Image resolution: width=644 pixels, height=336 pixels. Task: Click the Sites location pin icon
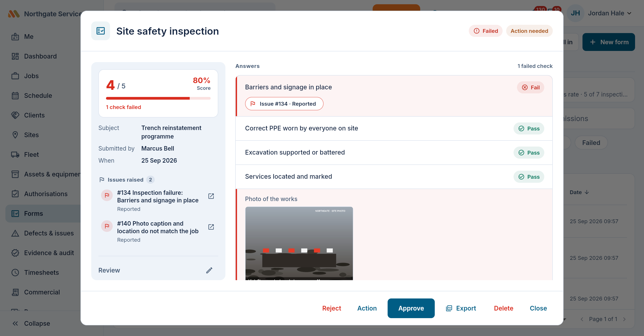pyautogui.click(x=15, y=135)
